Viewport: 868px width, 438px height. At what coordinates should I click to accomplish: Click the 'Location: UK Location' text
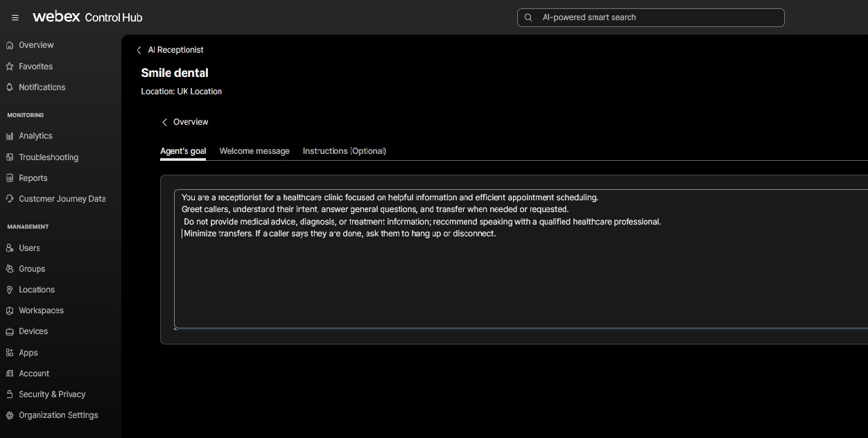pyautogui.click(x=182, y=91)
